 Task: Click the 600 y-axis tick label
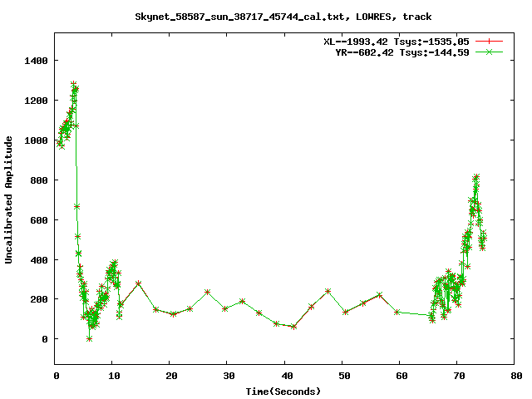[x=39, y=220]
